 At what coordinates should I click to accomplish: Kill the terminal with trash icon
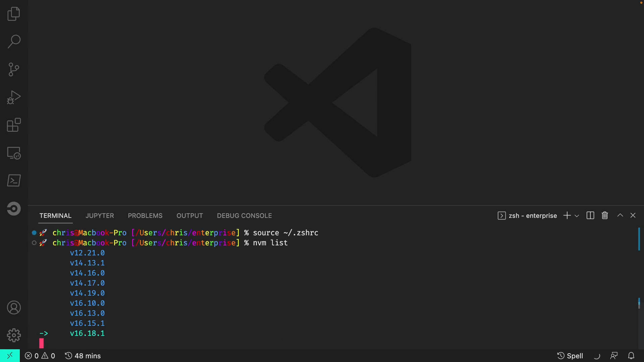[605, 215]
